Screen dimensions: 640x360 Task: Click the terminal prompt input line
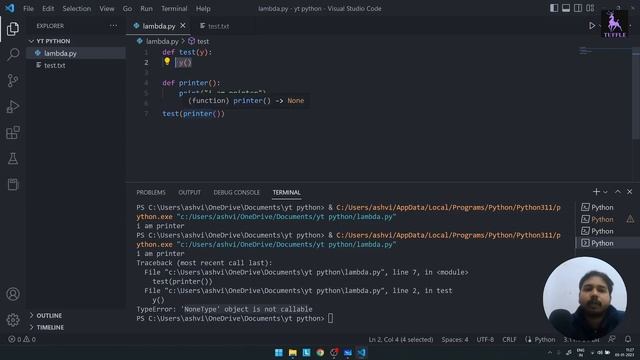point(235,318)
